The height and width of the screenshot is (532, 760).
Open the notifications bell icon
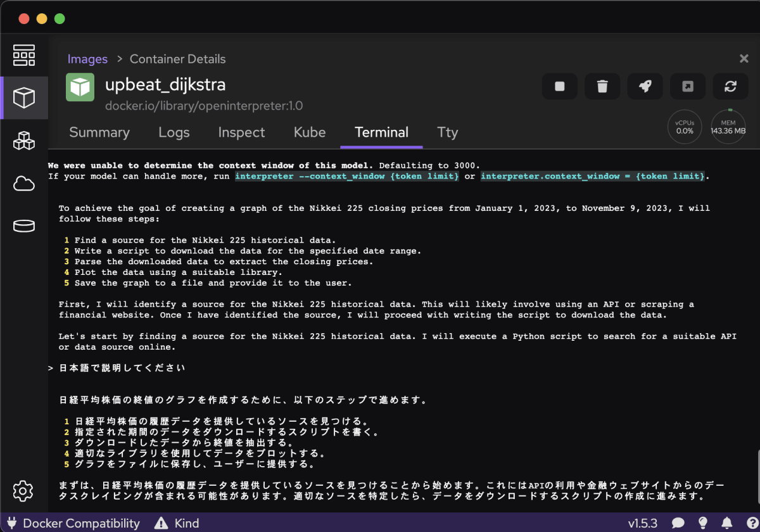(728, 523)
